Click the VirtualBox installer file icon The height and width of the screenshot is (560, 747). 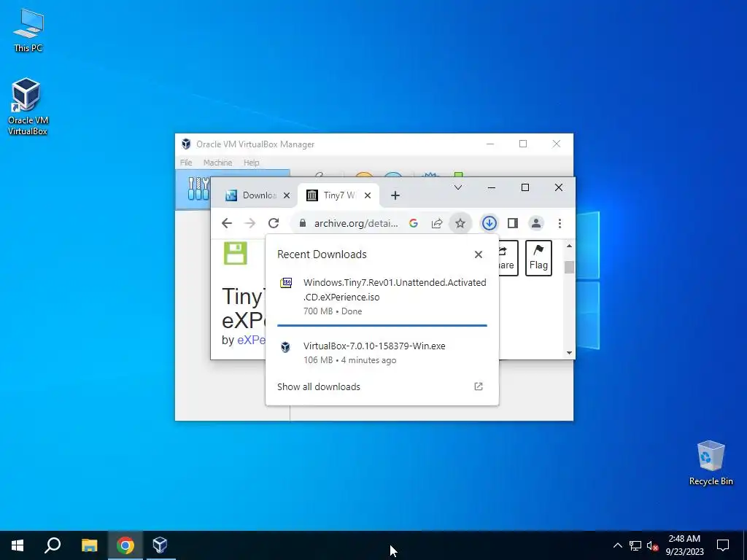(x=285, y=346)
